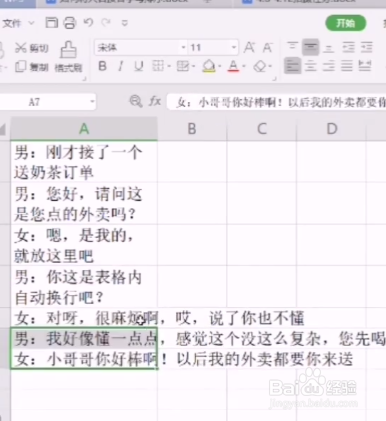Align cell text to top

292,47
